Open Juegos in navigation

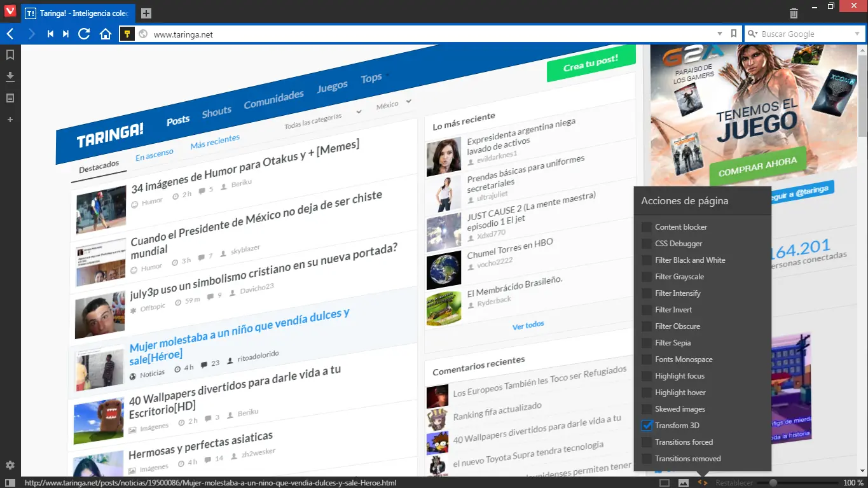click(333, 87)
